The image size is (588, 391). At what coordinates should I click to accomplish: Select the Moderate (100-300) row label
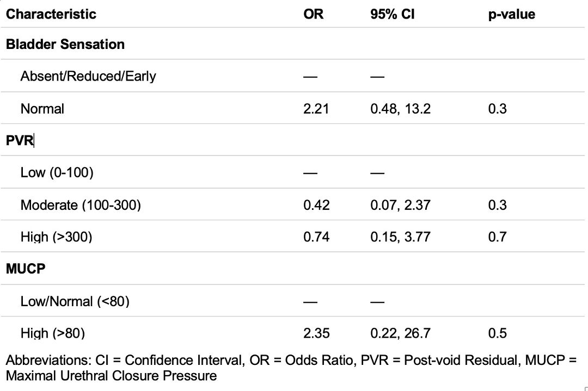(81, 205)
